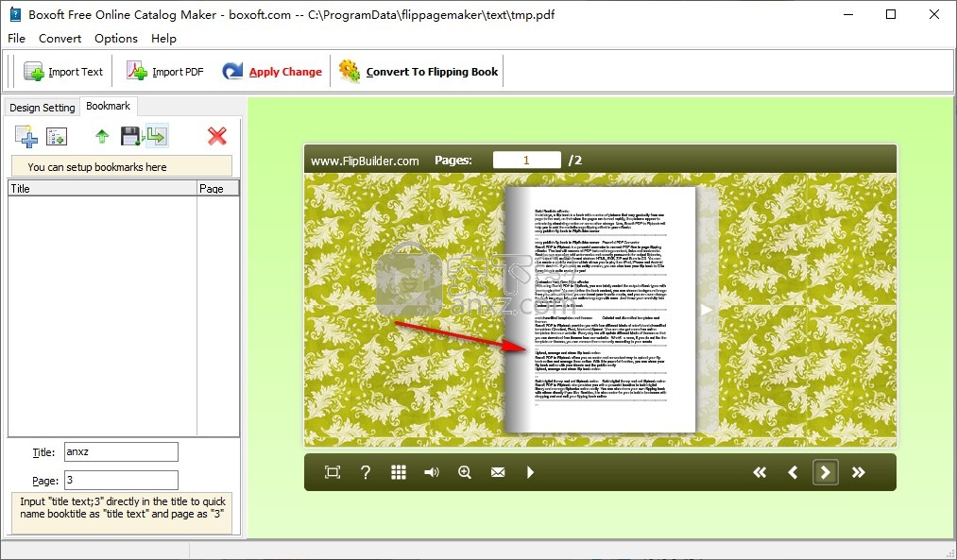The image size is (957, 560).
Task: Click red X delete bookmark icon
Action: 216,136
